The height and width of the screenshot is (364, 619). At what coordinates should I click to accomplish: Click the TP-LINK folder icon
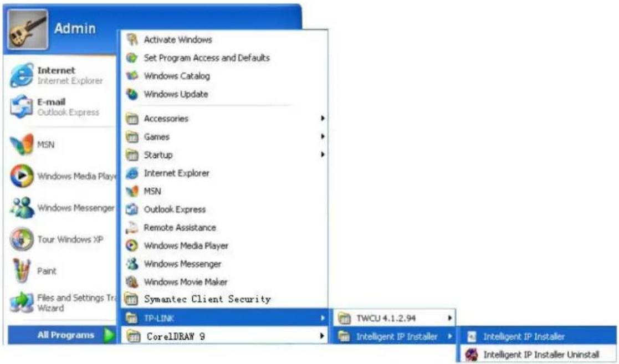pyautogui.click(x=132, y=318)
